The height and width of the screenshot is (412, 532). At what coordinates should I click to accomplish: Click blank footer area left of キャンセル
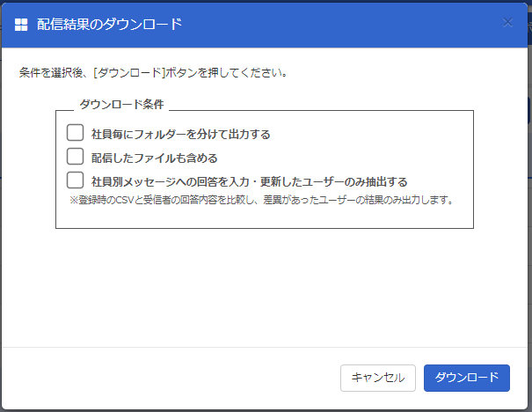170,378
